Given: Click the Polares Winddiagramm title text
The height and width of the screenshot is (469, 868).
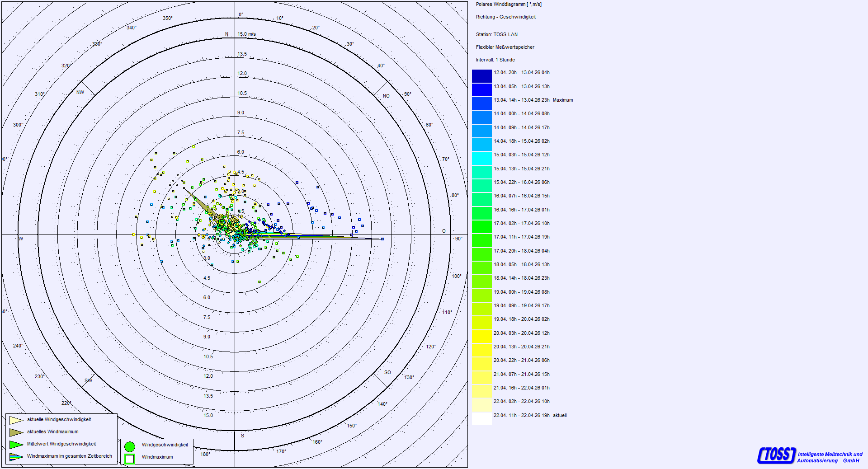Looking at the screenshot, I should coord(508,5).
